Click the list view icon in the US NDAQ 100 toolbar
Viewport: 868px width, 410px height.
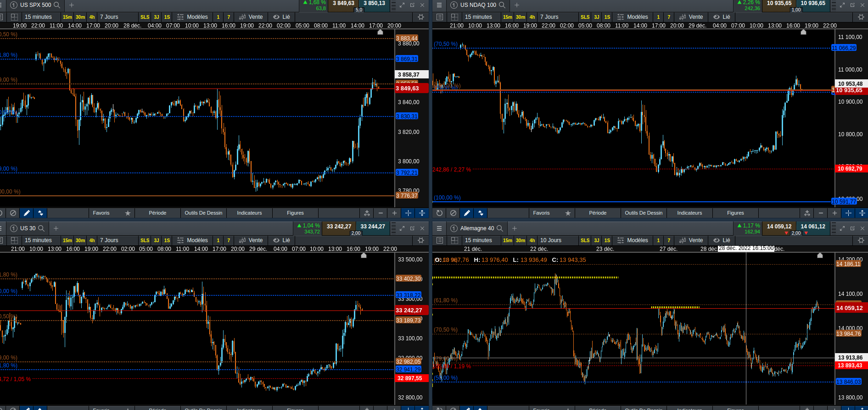click(440, 17)
